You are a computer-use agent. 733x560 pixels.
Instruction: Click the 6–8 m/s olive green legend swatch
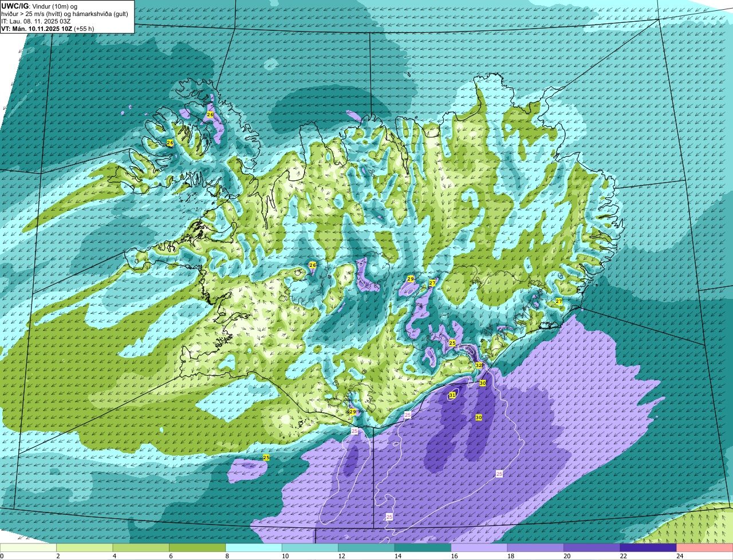point(198,547)
